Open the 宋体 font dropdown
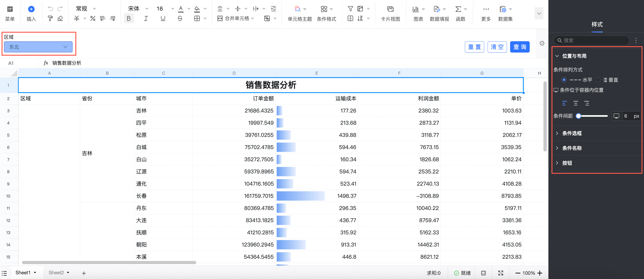Image resolution: width=644 pixels, height=279 pixels. click(138, 9)
